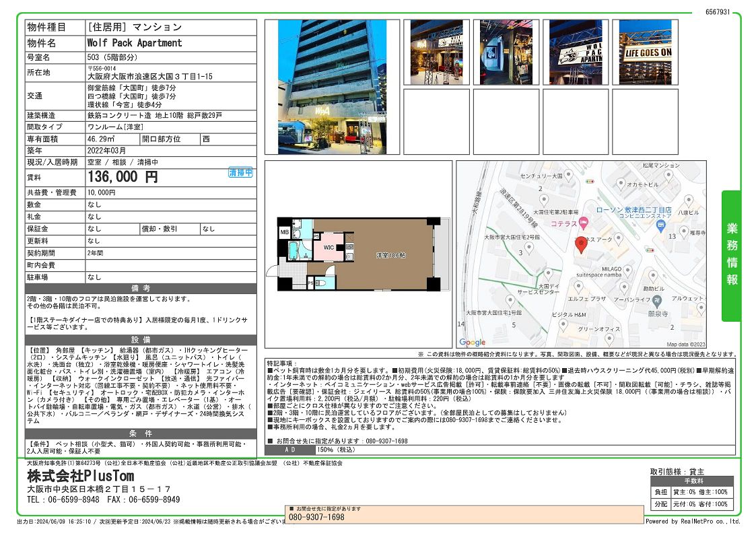Click the company name 株式会社PlusTom
Screen dimensions: 756x533
tap(81, 476)
